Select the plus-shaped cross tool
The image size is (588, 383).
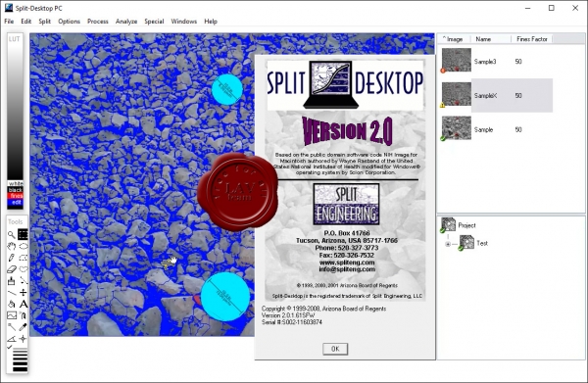(23, 293)
